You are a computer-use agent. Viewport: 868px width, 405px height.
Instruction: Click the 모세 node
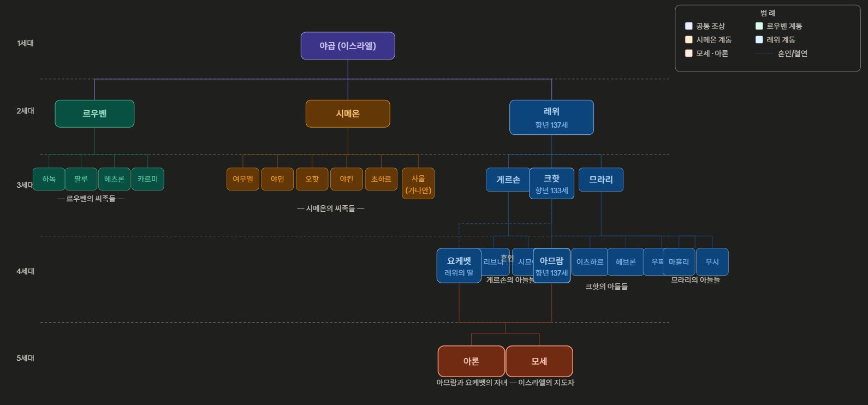(539, 361)
